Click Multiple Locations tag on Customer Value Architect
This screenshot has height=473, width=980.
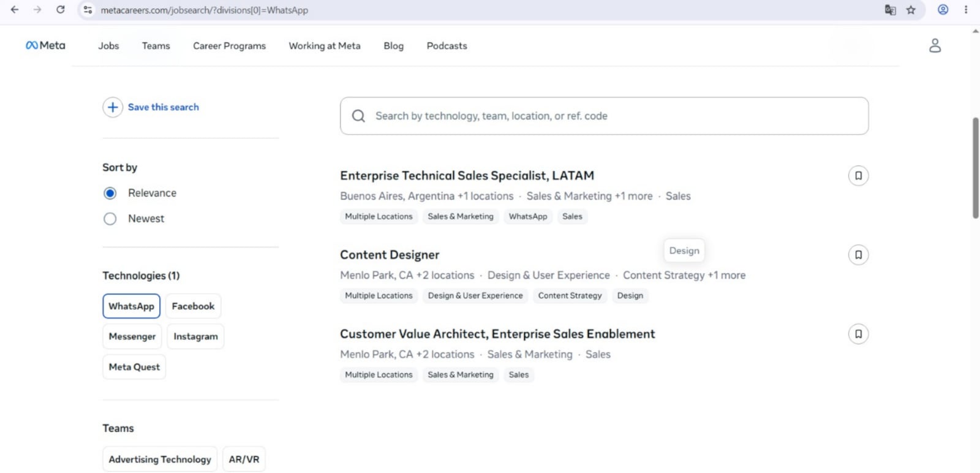[x=379, y=374]
